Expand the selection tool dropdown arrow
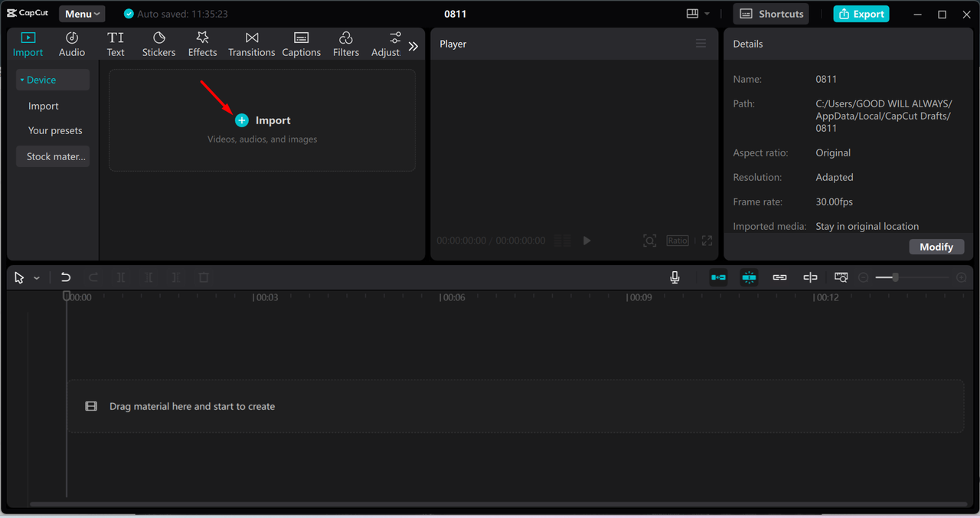980x518 pixels. click(37, 278)
